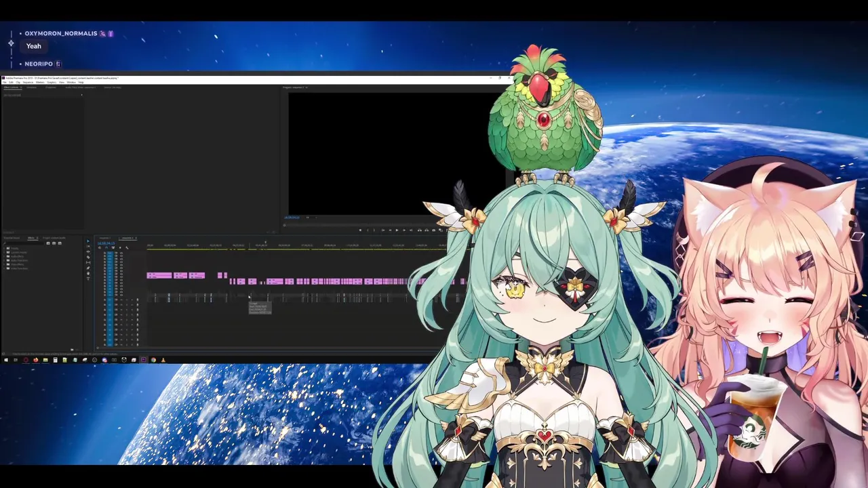Click the Effects panel search field
Viewport: 868px width, 488px height.
[x=24, y=243]
